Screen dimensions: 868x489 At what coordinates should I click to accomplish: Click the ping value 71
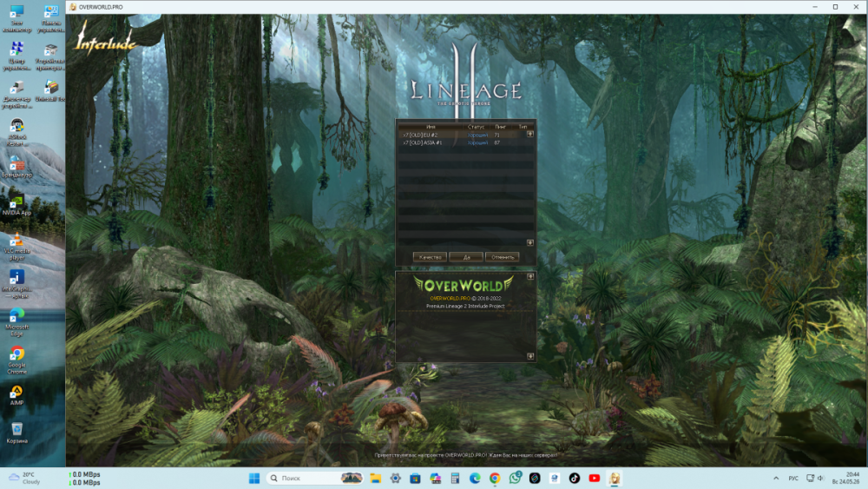tap(496, 135)
